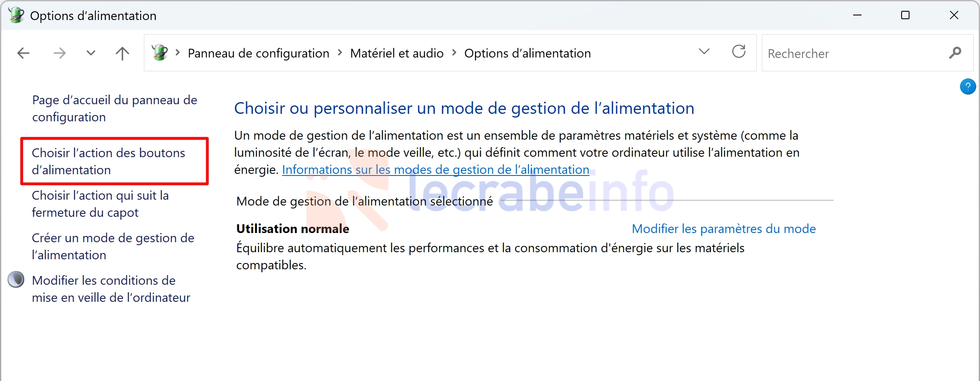Select Matériel et audio breadcrumb
Image resolution: width=980 pixels, height=381 pixels.
click(397, 53)
